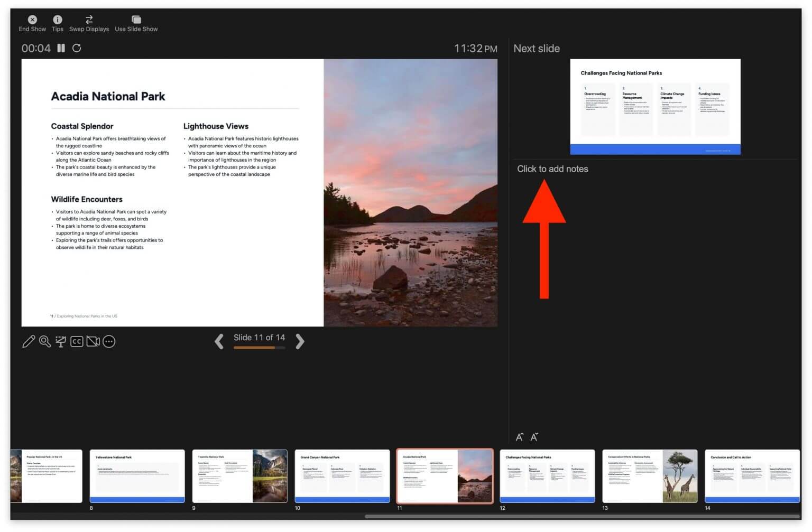Viewport: 812px width, 532px height.
Task: Toggle the camera off indicator
Action: pyautogui.click(x=93, y=341)
